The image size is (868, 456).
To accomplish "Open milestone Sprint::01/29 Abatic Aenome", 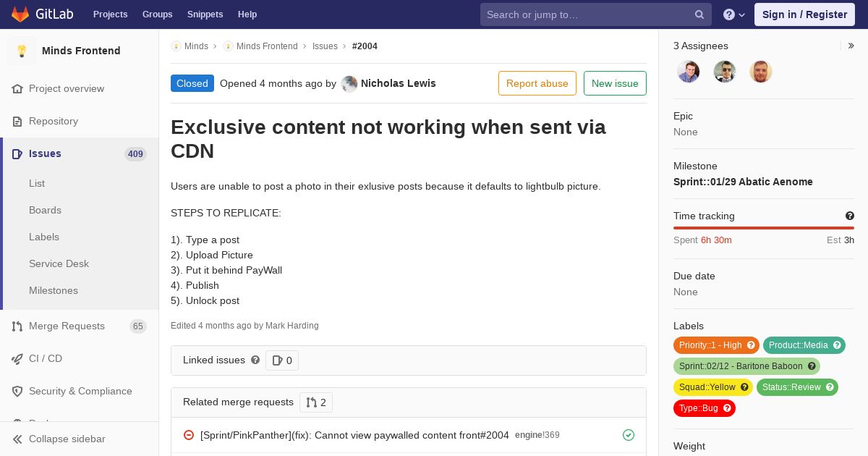I will [743, 182].
